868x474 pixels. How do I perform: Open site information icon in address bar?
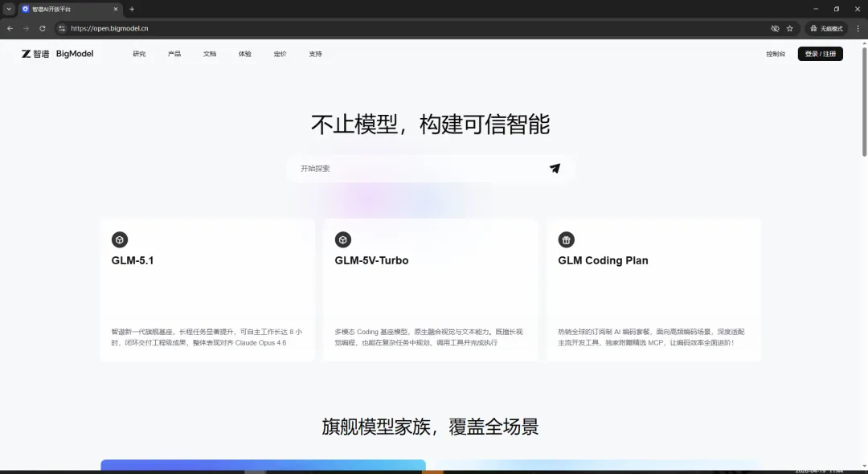point(62,28)
